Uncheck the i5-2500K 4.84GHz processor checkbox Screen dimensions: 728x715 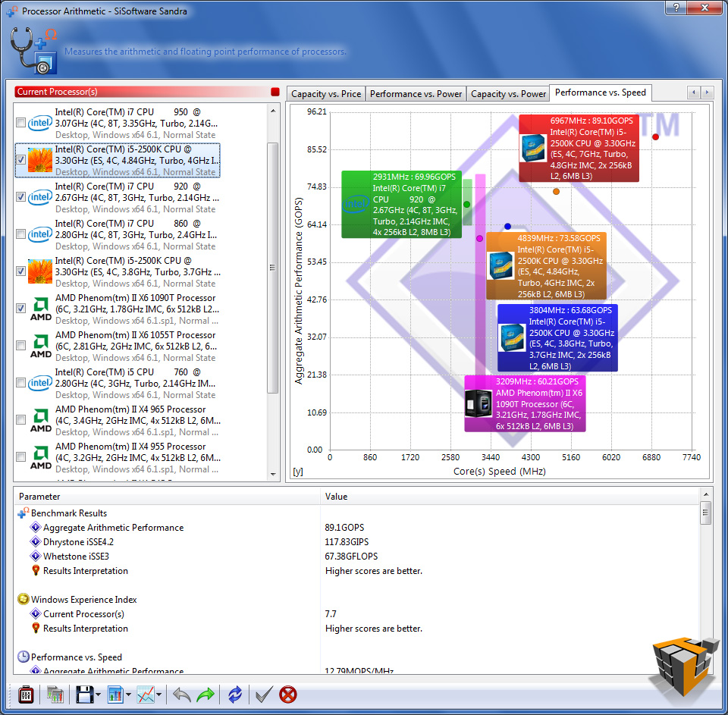click(x=20, y=160)
